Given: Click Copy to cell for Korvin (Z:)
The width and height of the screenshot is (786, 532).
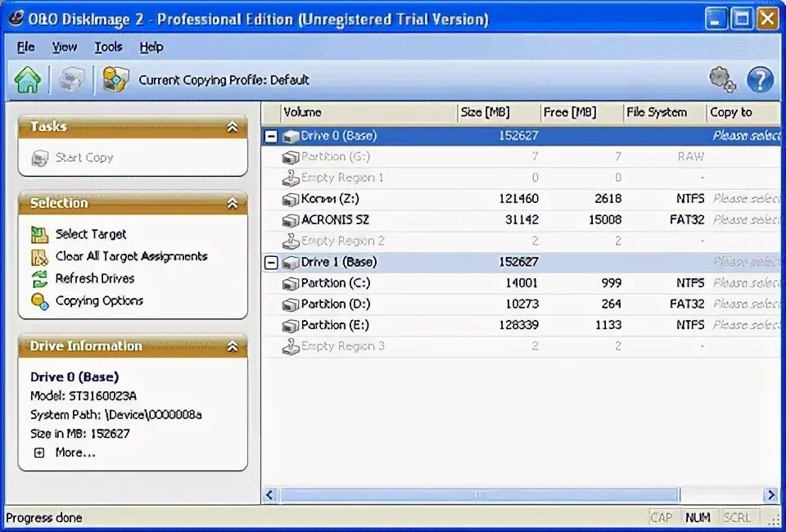Looking at the screenshot, I should coord(745,200).
